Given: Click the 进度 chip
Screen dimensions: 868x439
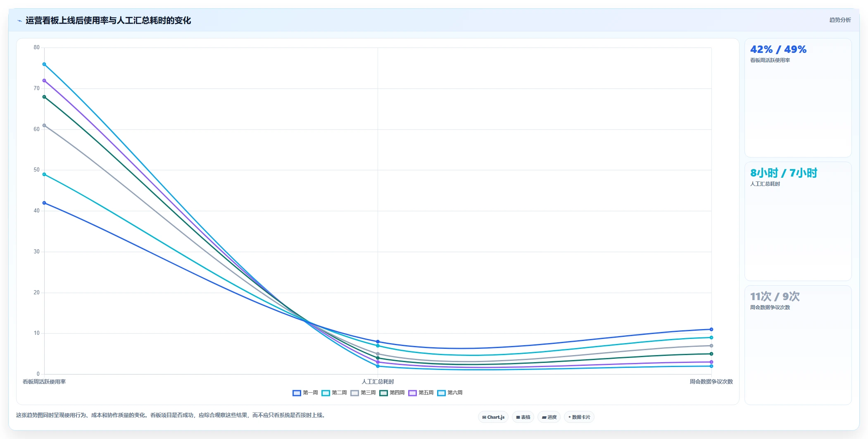Looking at the screenshot, I should tap(549, 417).
